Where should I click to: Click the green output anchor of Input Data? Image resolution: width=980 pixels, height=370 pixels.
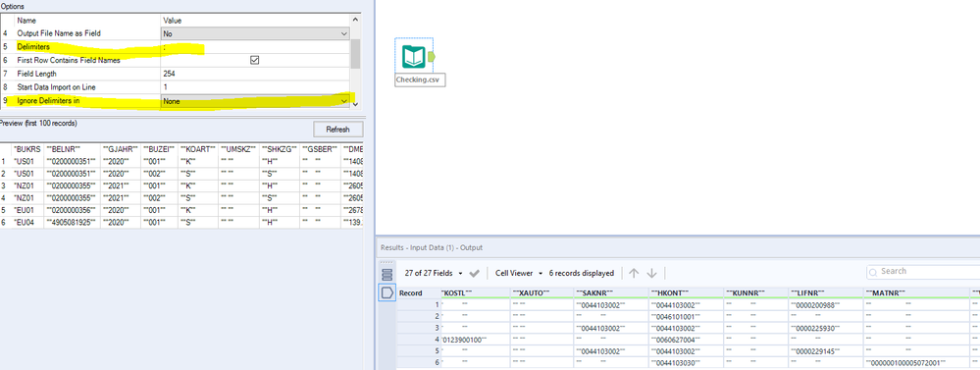[432, 57]
